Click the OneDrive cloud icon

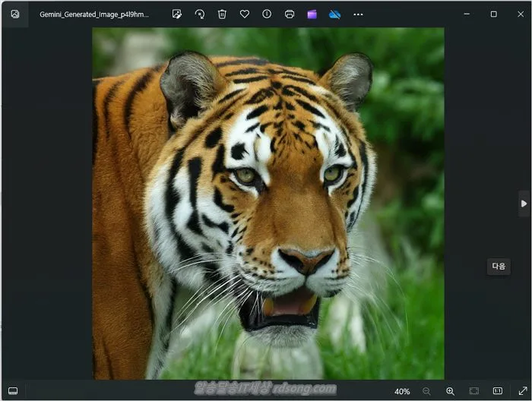(x=335, y=14)
